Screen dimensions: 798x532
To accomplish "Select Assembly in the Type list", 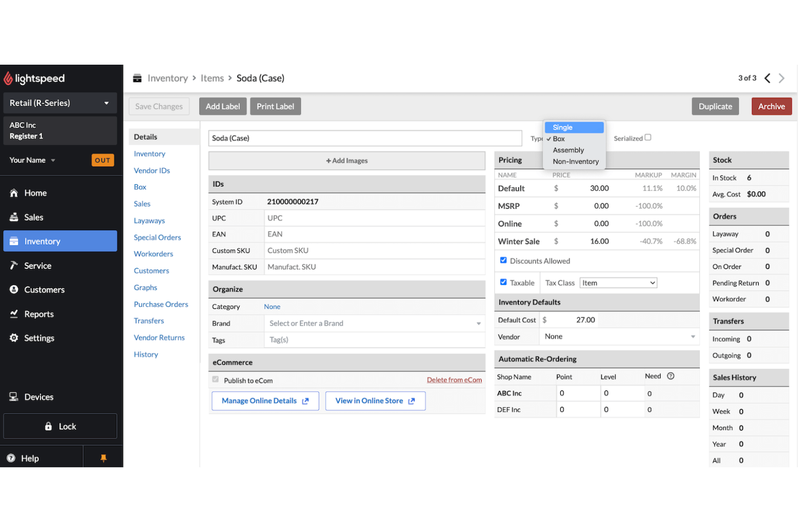I will pyautogui.click(x=574, y=150).
